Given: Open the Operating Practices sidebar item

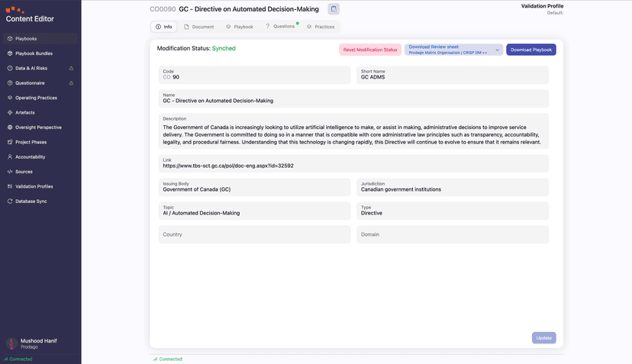Looking at the screenshot, I should click(36, 98).
